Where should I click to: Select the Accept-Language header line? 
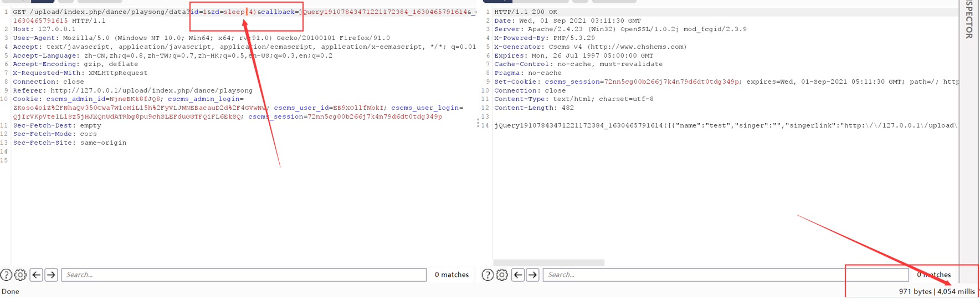[x=173, y=55]
